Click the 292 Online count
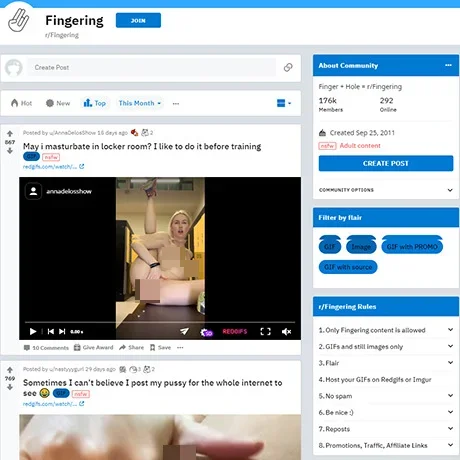 pyautogui.click(x=388, y=104)
